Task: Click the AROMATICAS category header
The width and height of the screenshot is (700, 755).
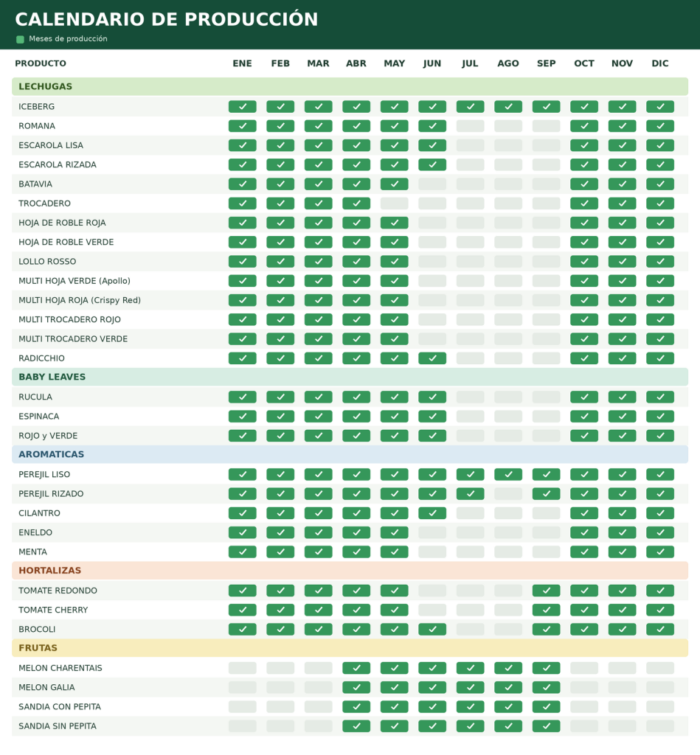Action: [x=350, y=454]
